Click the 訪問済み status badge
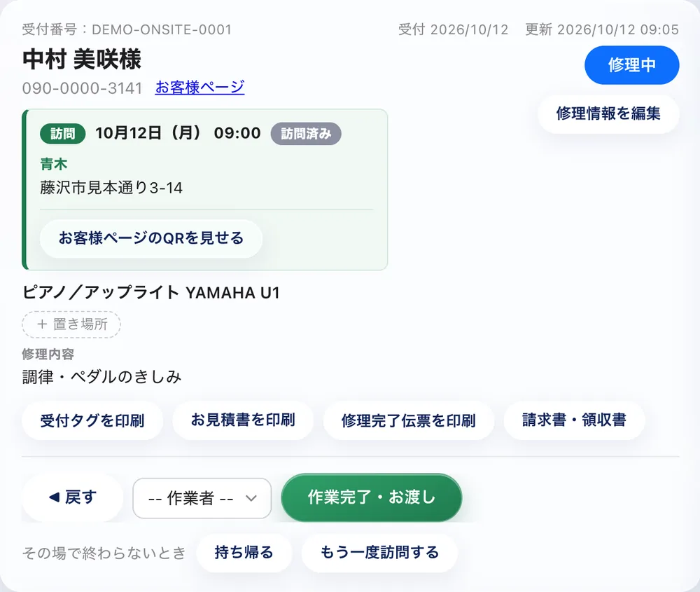700x592 pixels. tap(306, 134)
